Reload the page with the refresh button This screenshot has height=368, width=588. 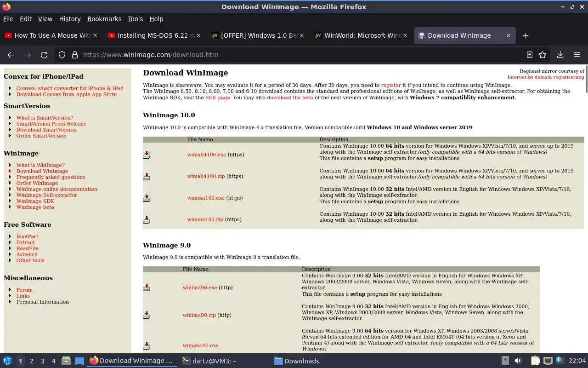pos(44,55)
